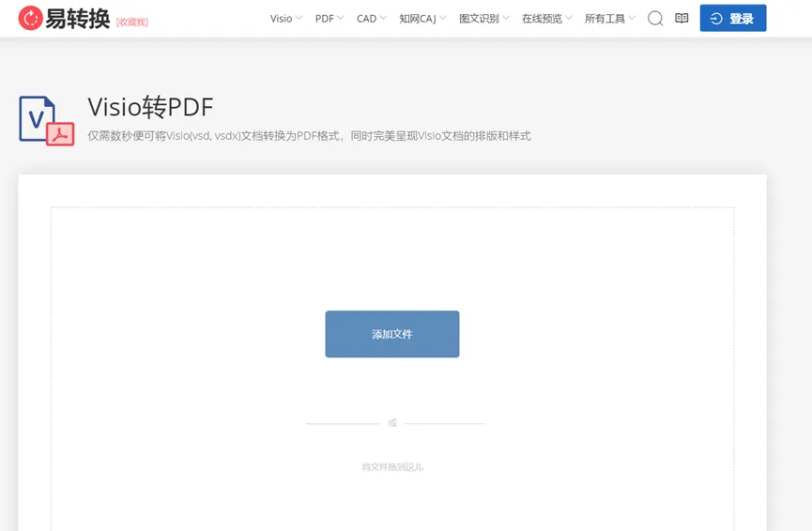Open the book guide icon
812x531 pixels.
[682, 18]
